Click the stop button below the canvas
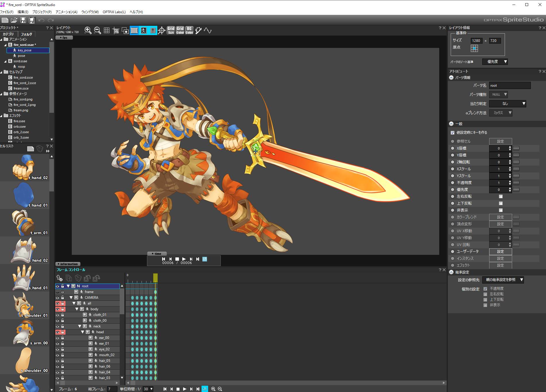Viewport: 546px width, 392px height. tap(177, 259)
